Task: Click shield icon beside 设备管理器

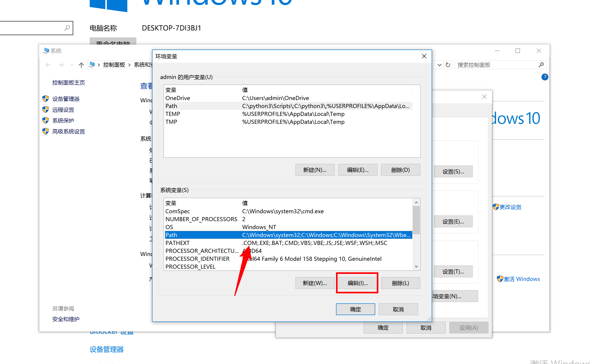Action: (x=45, y=99)
